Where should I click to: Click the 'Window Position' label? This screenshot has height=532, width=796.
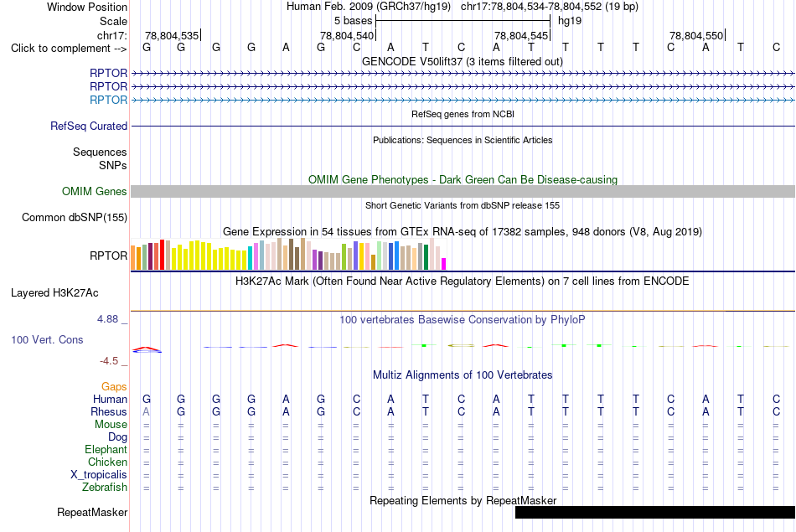[x=87, y=7]
